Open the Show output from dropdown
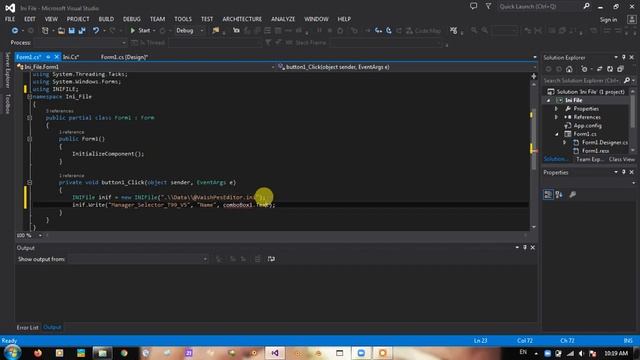 (138, 259)
